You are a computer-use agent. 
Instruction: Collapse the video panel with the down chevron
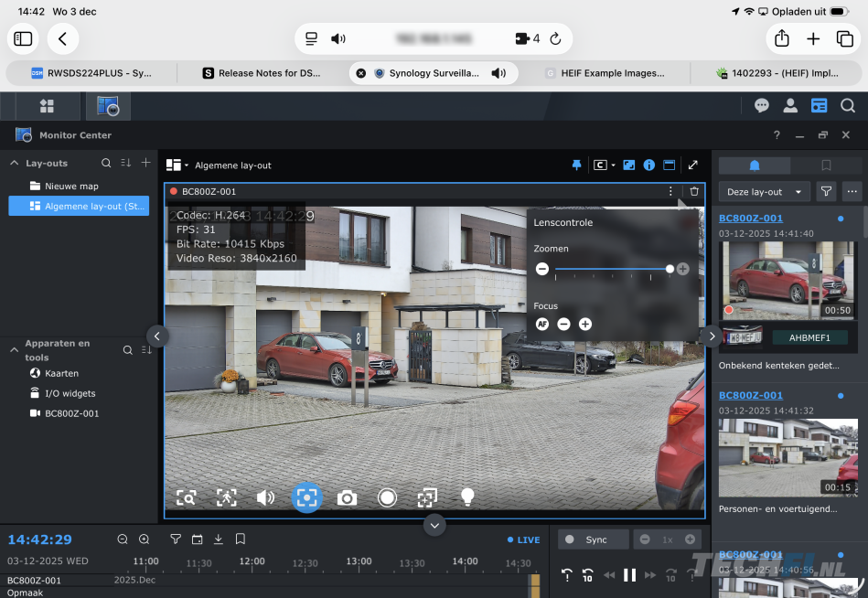[434, 525]
